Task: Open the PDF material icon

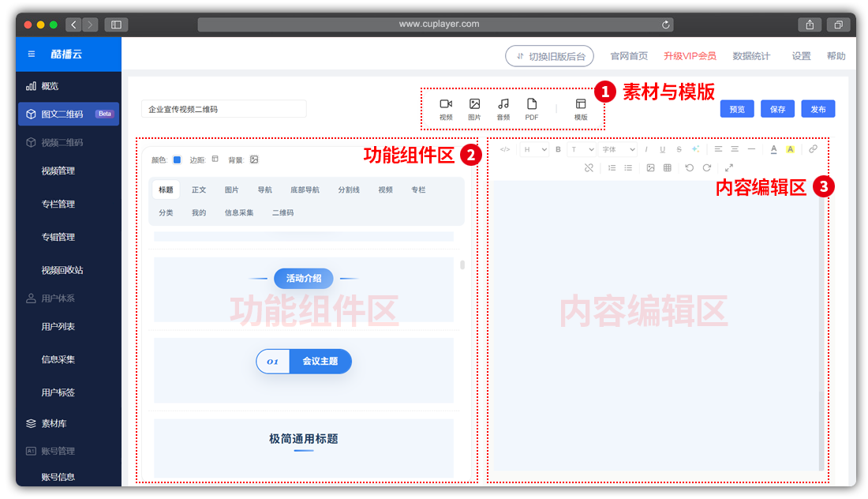Action: (532, 109)
